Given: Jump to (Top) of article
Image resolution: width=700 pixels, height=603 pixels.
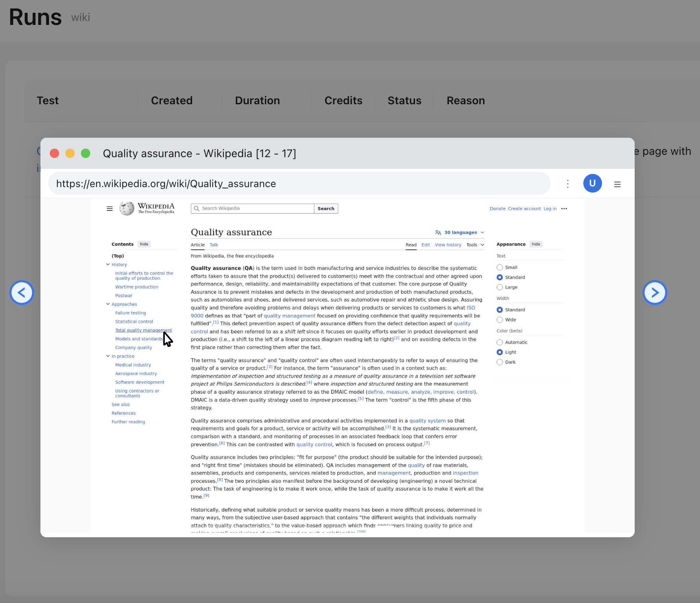Looking at the screenshot, I should tap(118, 256).
